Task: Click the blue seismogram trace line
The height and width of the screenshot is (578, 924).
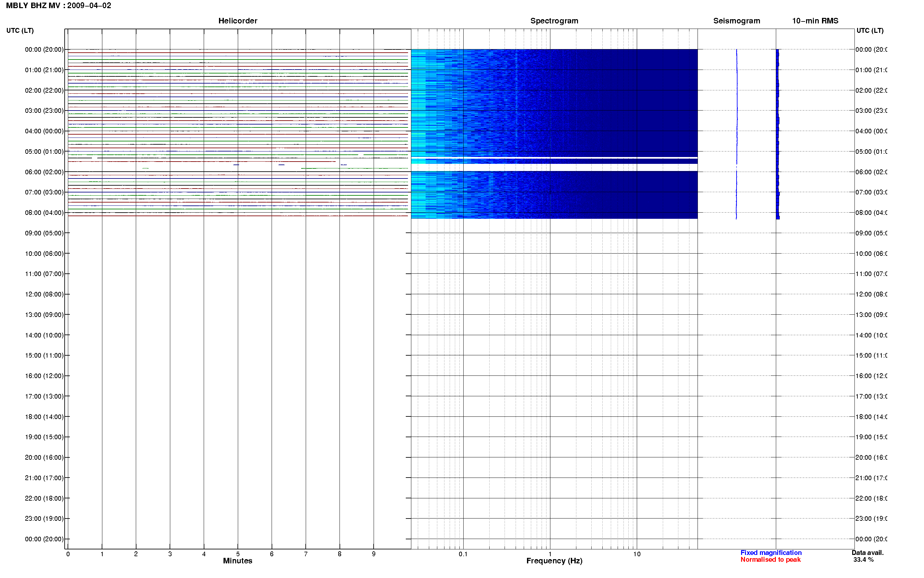Action: [737, 134]
